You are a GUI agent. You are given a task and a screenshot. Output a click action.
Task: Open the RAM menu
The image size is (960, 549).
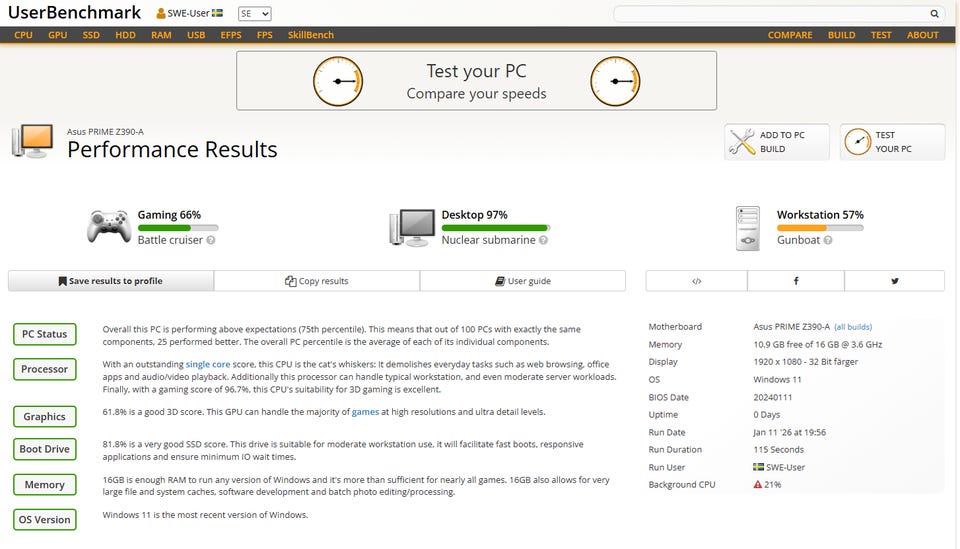coord(161,35)
